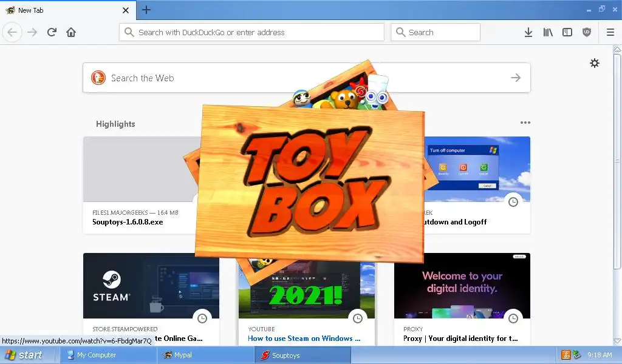Switch to My Computer taskbar window
622x364 pixels.
point(108,355)
